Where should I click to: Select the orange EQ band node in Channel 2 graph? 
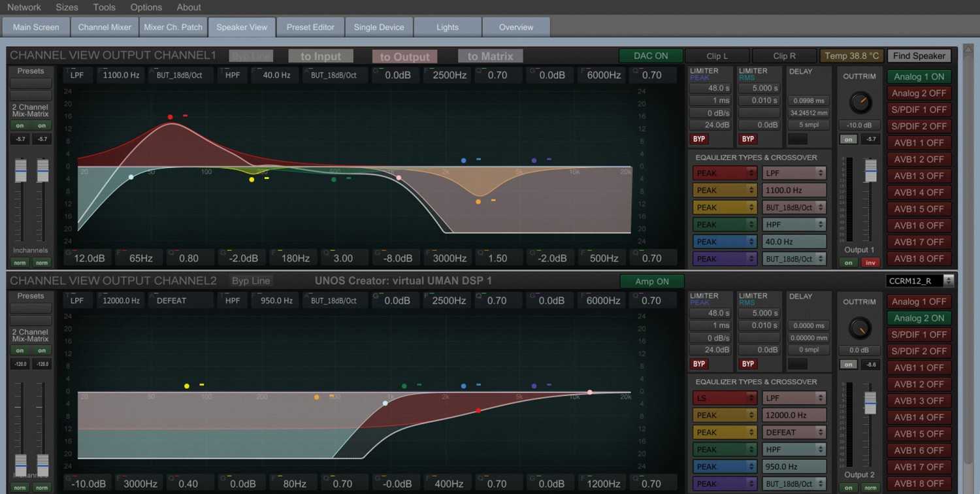[317, 397]
